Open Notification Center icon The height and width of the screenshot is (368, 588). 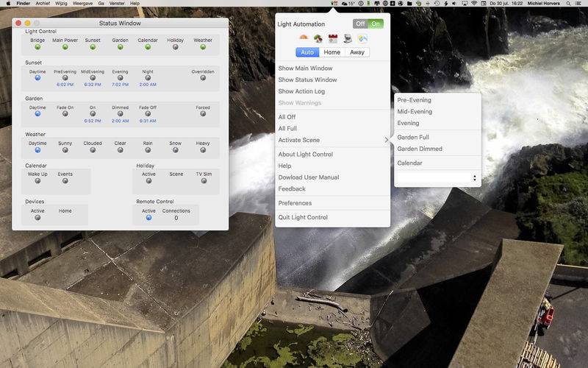580,4
